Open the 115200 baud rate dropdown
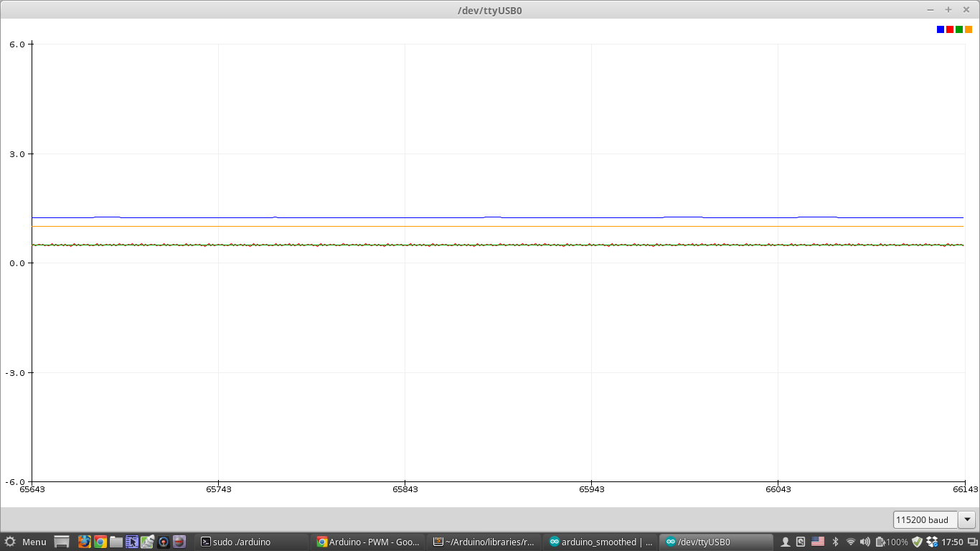Image resolution: width=980 pixels, height=551 pixels. [968, 519]
